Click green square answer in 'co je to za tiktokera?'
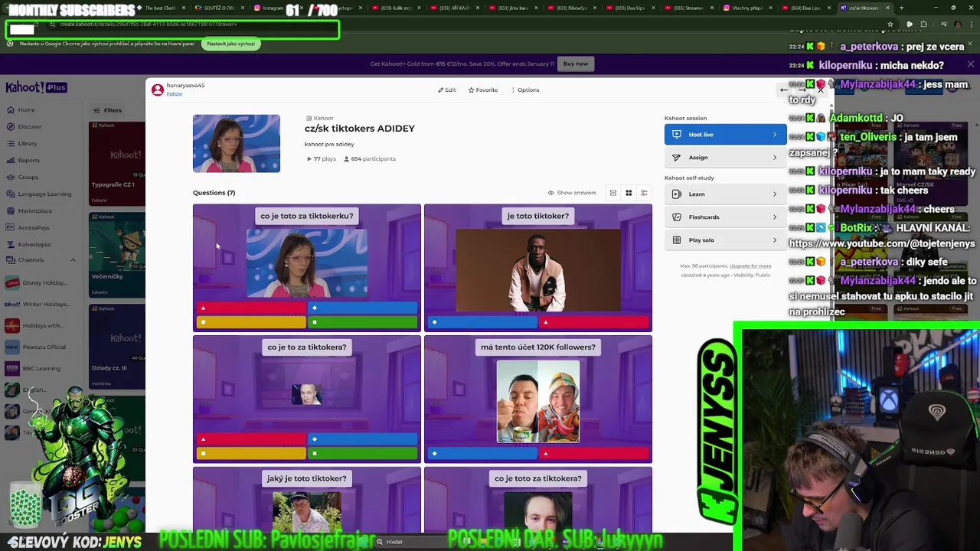Viewport: 980px width, 551px height. tap(363, 453)
